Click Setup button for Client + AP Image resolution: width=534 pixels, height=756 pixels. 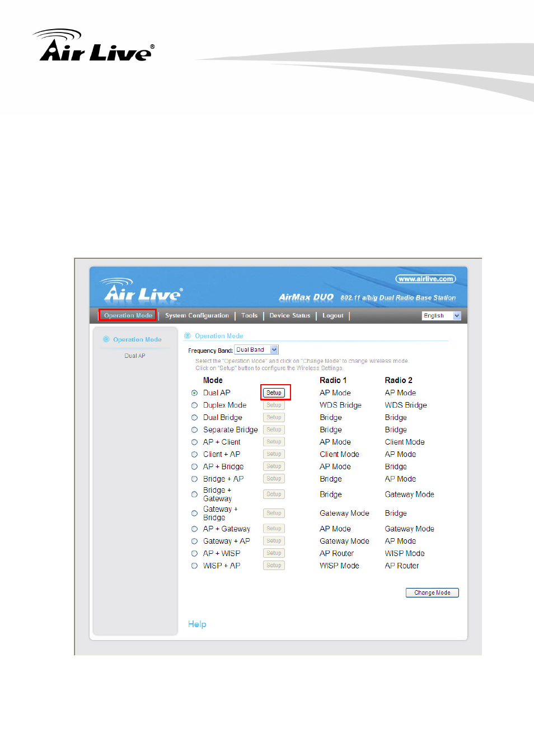click(x=274, y=455)
